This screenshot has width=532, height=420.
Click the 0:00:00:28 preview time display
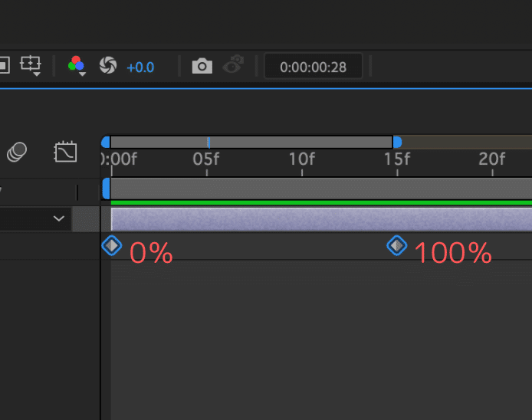313,67
